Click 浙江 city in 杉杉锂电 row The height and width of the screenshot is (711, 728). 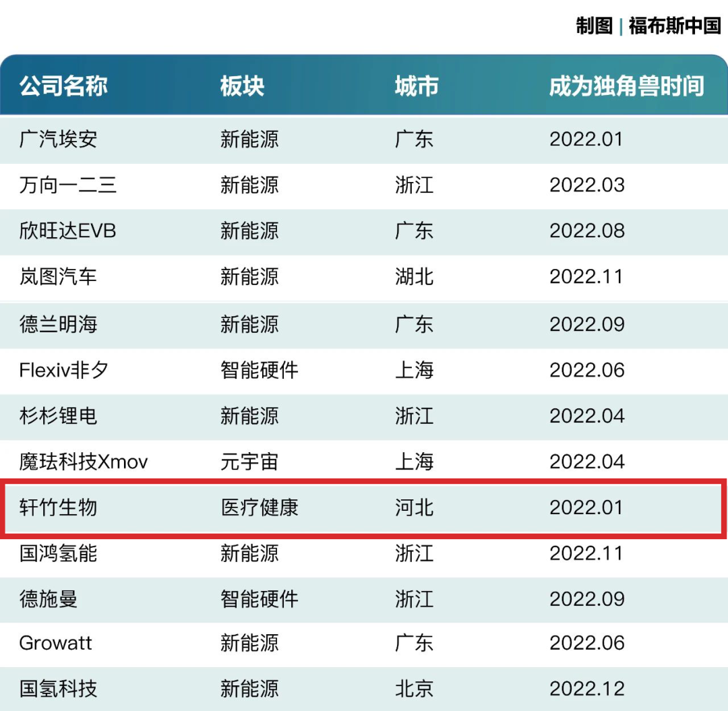pos(414,415)
